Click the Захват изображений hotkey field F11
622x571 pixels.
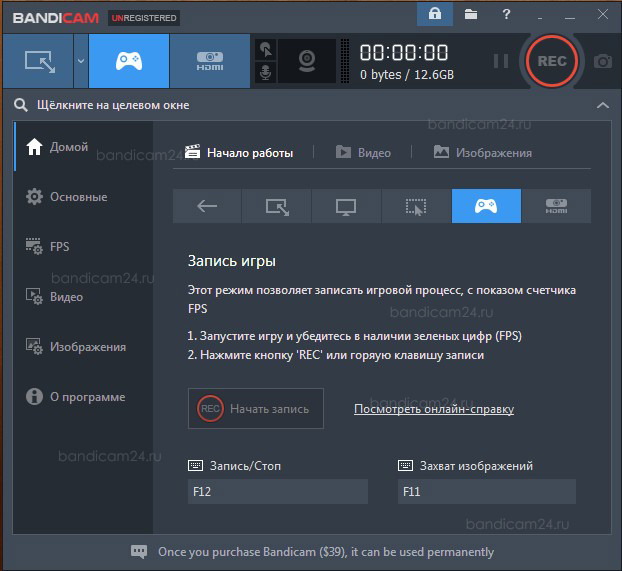pyautogui.click(x=487, y=492)
